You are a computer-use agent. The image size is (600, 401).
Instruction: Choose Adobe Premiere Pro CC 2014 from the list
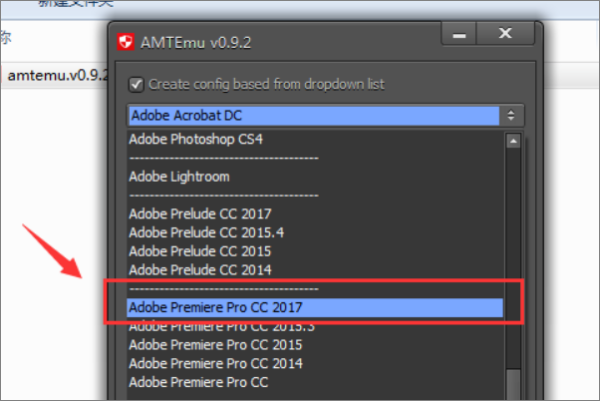click(x=215, y=363)
